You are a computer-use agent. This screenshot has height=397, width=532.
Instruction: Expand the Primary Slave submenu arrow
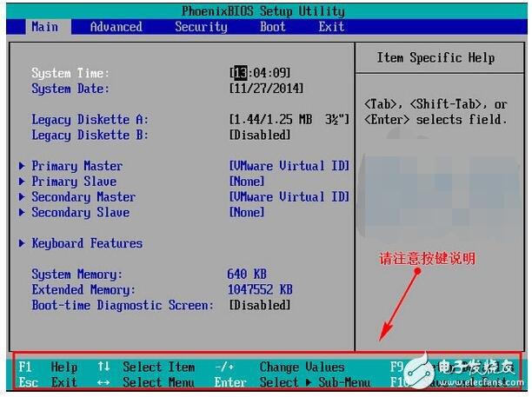[21, 182]
